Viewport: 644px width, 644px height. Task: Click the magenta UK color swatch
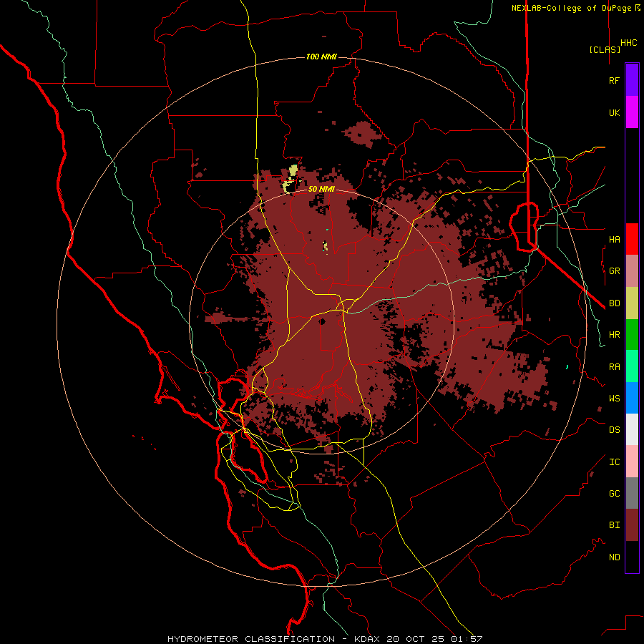pos(632,112)
